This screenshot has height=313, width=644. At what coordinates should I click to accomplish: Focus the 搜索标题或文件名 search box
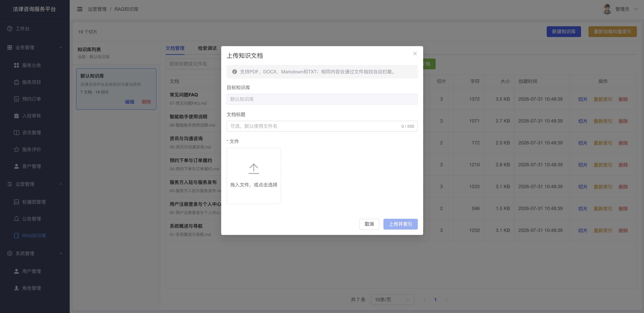coord(194,64)
